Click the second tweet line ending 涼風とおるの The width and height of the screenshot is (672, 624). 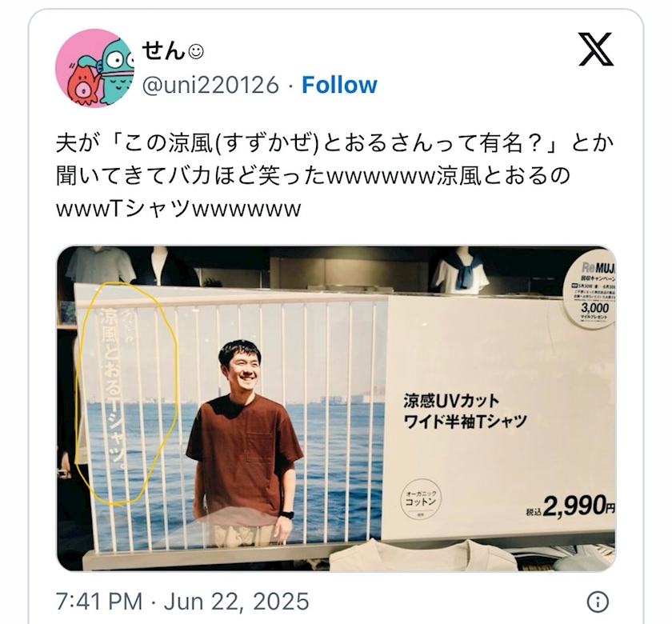(x=313, y=176)
